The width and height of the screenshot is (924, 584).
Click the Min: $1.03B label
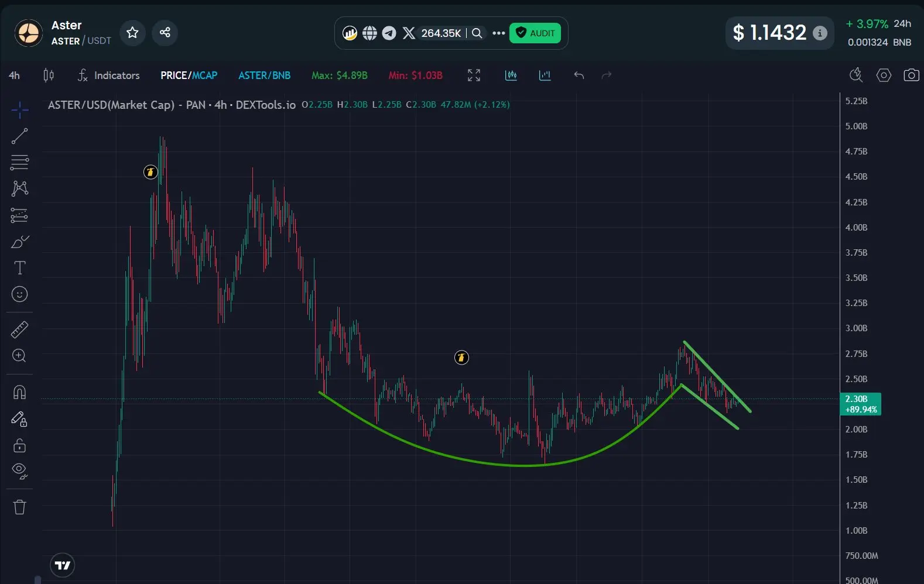(x=416, y=75)
